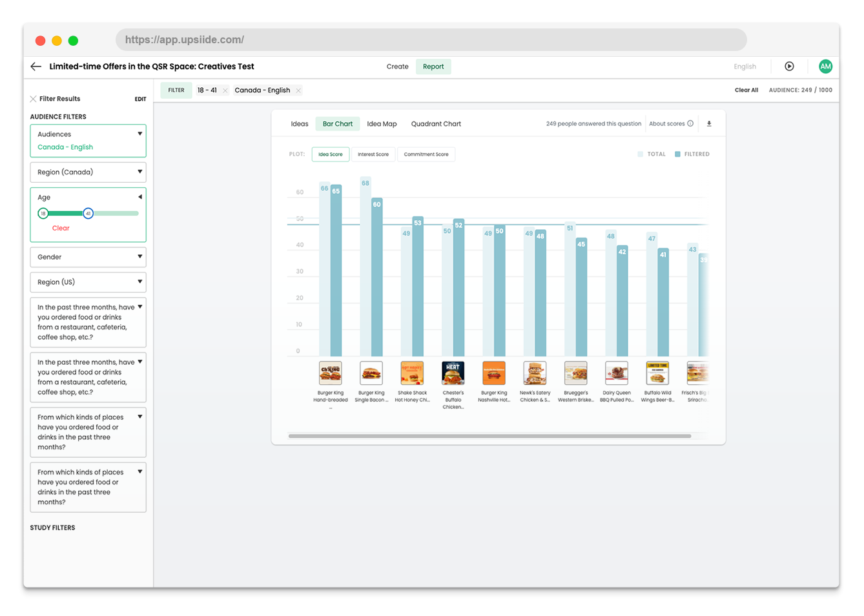The image size is (864, 616).
Task: Expand second 'In the past three months' filter
Action: [x=139, y=362]
